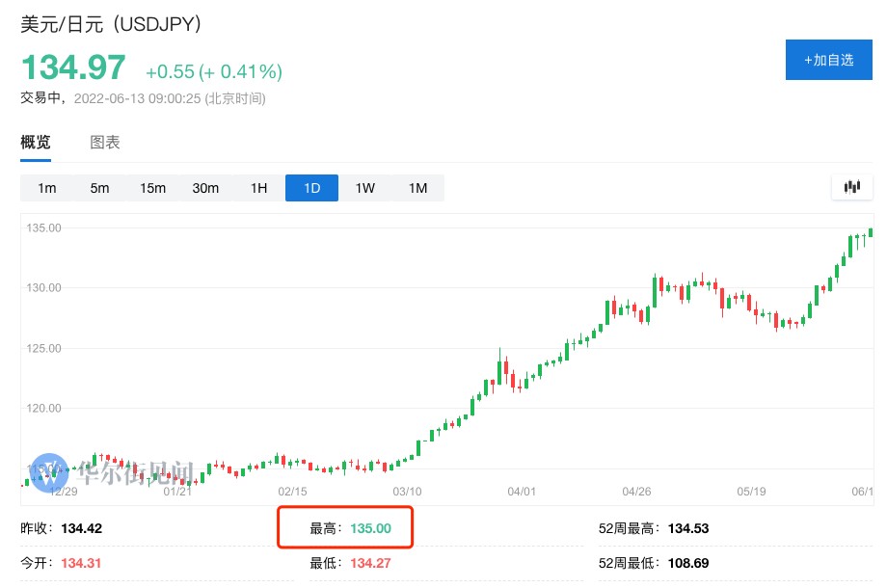
Task: Click the 134.97 current price
Action: tap(73, 68)
